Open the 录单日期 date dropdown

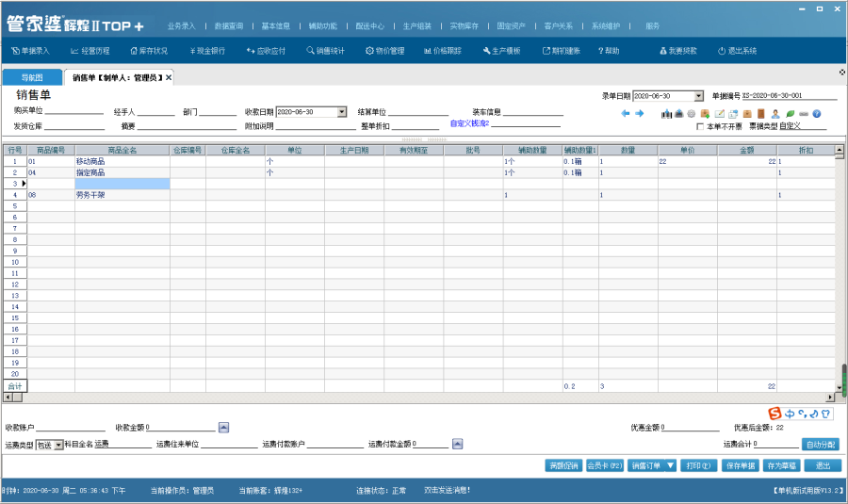(698, 96)
